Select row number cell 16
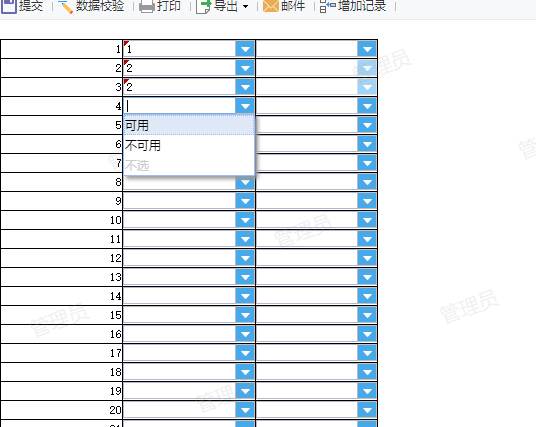 62,334
